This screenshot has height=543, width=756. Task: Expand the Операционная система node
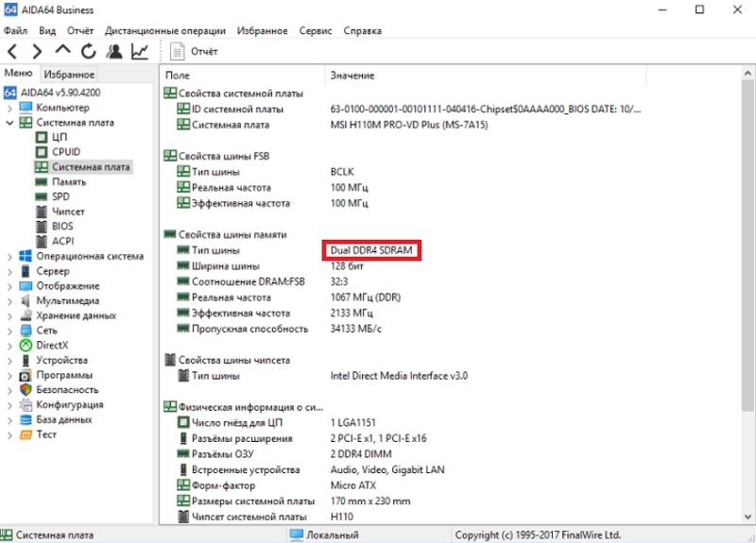(9, 257)
